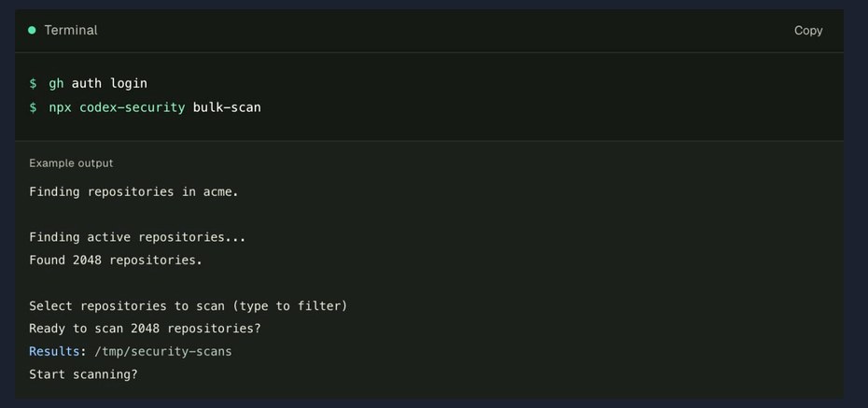Click the dollar prompt before gh auth login

point(34,84)
